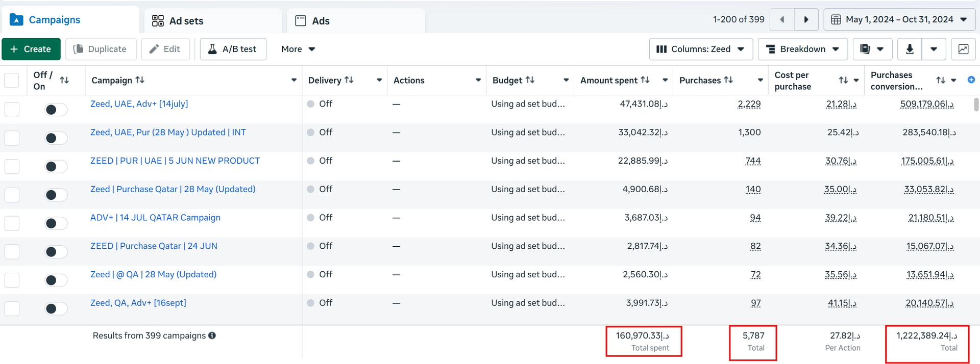980x364 pixels.
Task: Open Amount spent column dropdown arrow
Action: [x=665, y=80]
